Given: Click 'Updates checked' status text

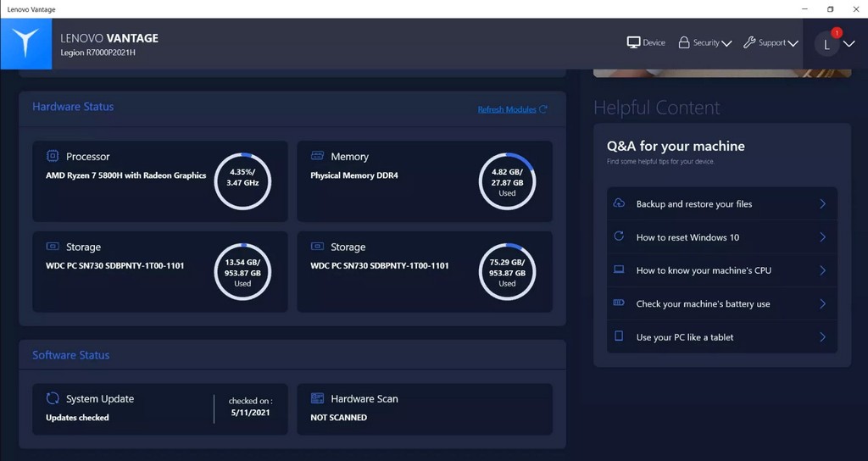Looking at the screenshot, I should click(x=77, y=417).
